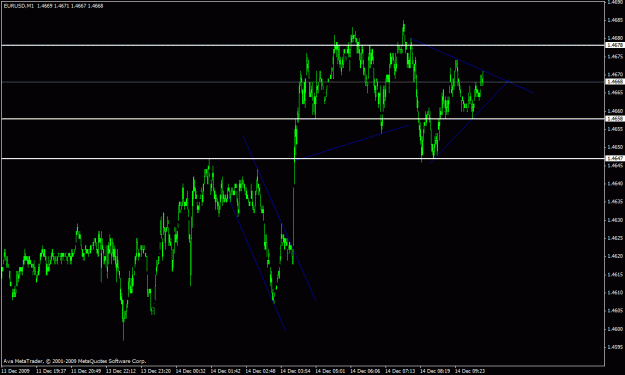
Task: Click the 14 Dec 02:48 time label
Action: pyautogui.click(x=261, y=371)
